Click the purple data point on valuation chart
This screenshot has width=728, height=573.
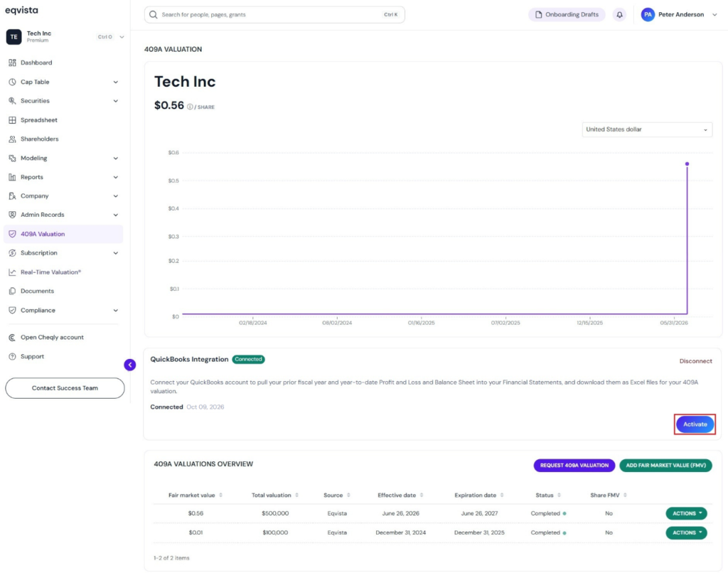point(687,164)
